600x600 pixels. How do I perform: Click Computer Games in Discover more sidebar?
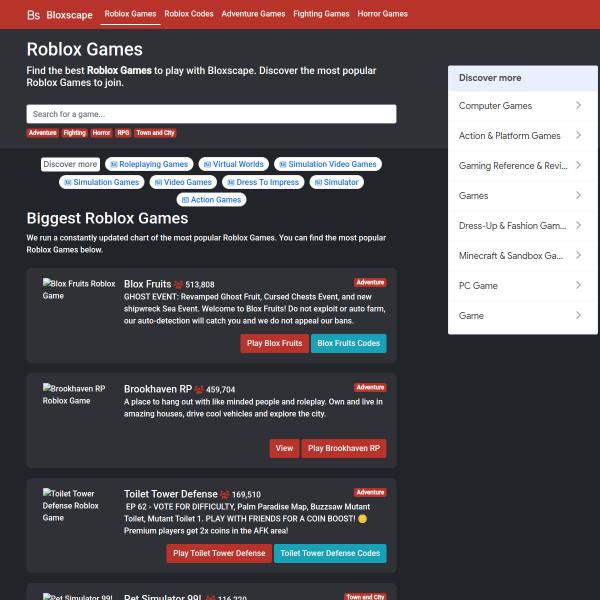[x=523, y=106]
